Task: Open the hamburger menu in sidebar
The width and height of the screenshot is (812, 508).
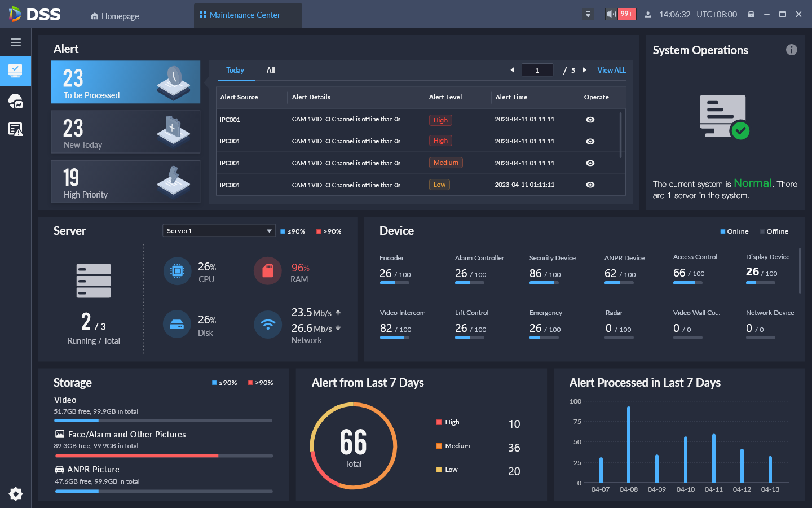Action: coord(16,42)
